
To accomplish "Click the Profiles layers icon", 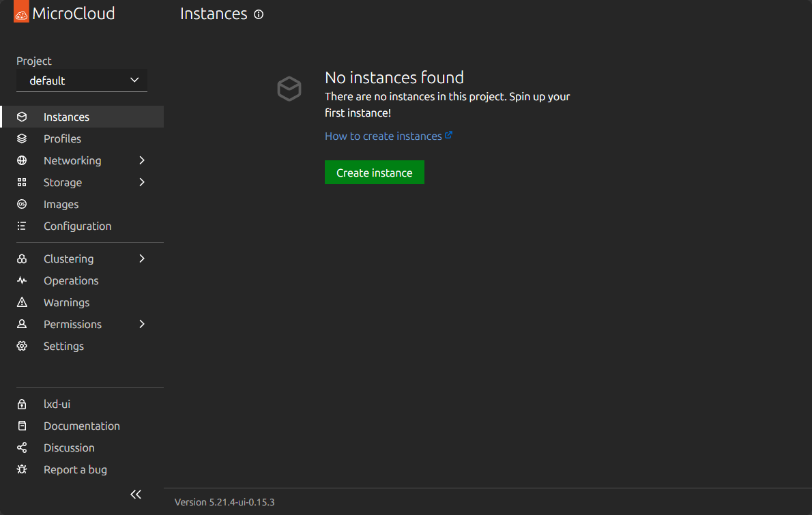I will point(22,138).
